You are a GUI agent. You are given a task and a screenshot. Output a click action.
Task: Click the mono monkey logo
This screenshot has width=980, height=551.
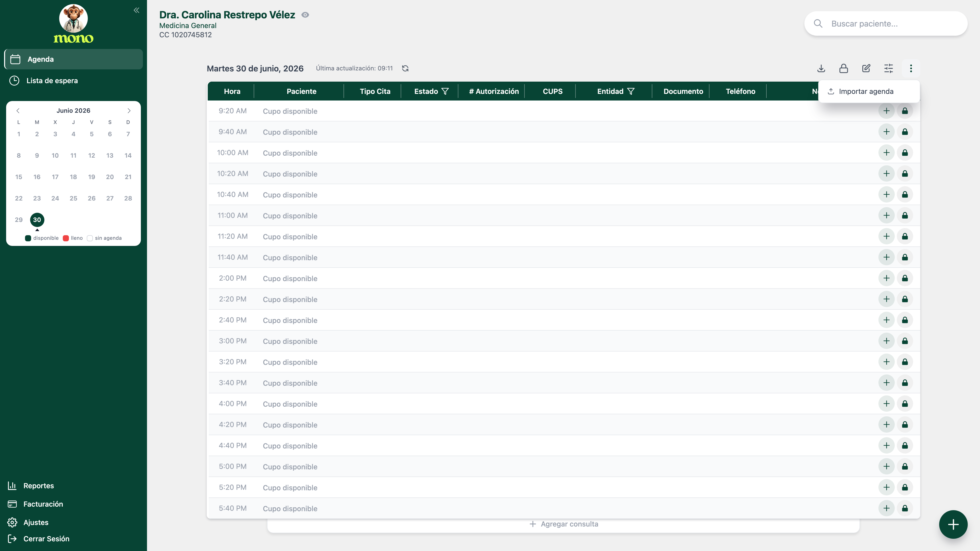click(x=73, y=24)
